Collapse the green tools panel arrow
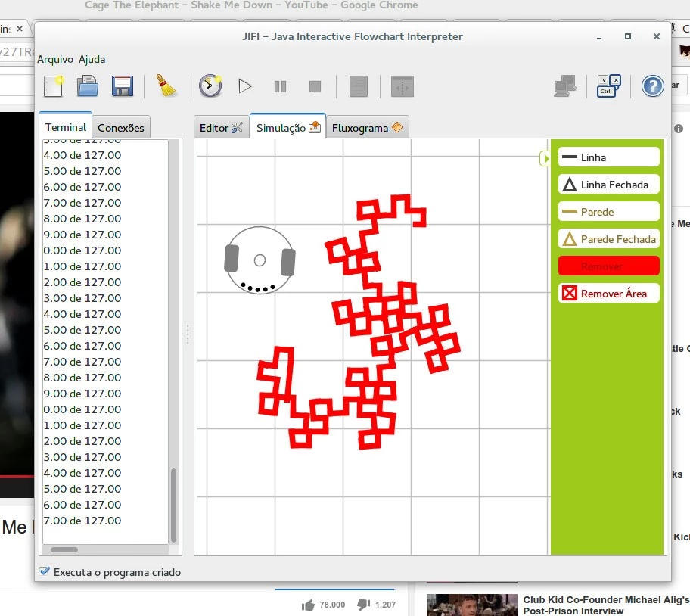The image size is (690, 616). [x=545, y=158]
